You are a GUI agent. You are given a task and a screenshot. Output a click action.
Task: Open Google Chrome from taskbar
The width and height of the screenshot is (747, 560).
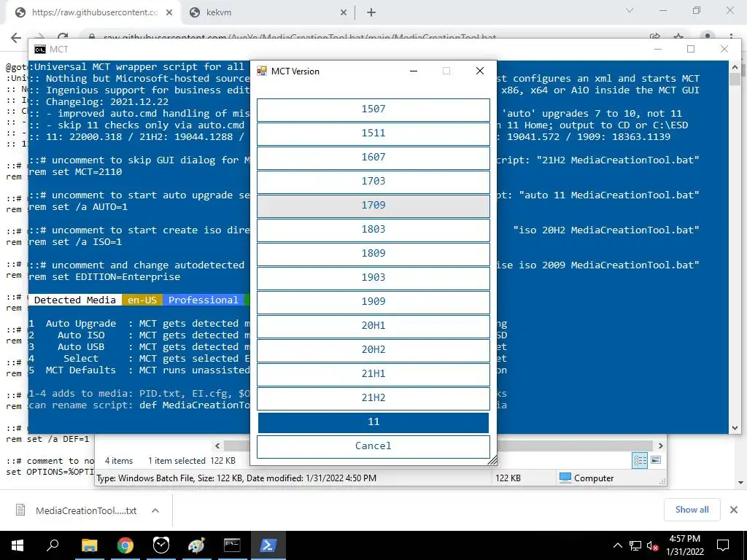point(125,545)
